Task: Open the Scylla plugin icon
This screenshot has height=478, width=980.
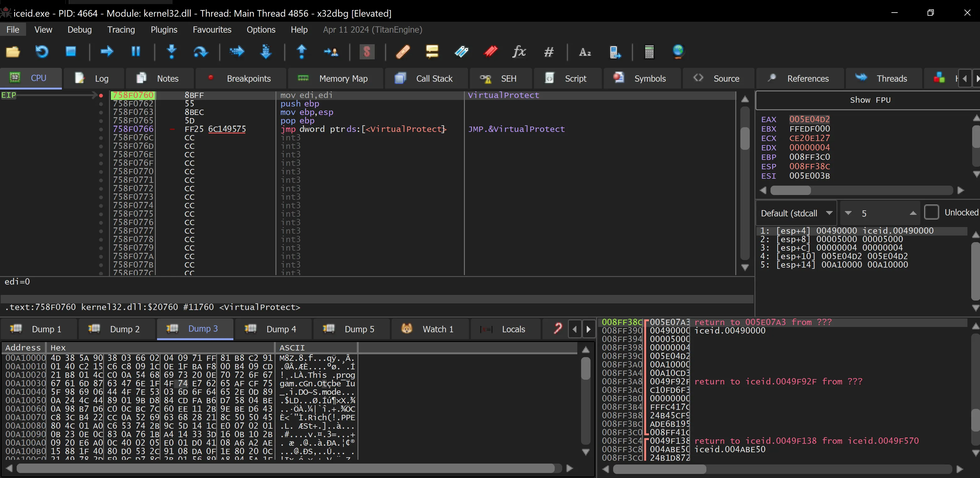Action: click(367, 51)
